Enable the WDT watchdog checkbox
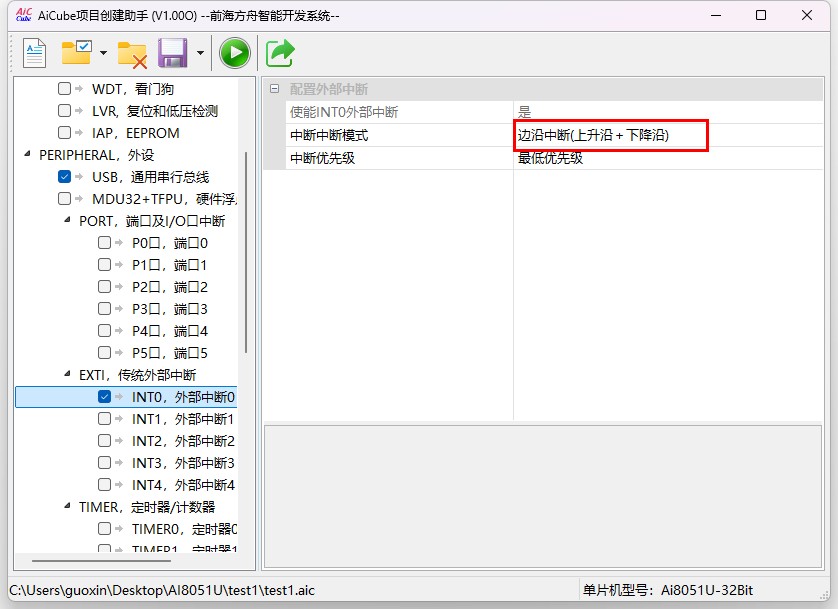 click(64, 88)
